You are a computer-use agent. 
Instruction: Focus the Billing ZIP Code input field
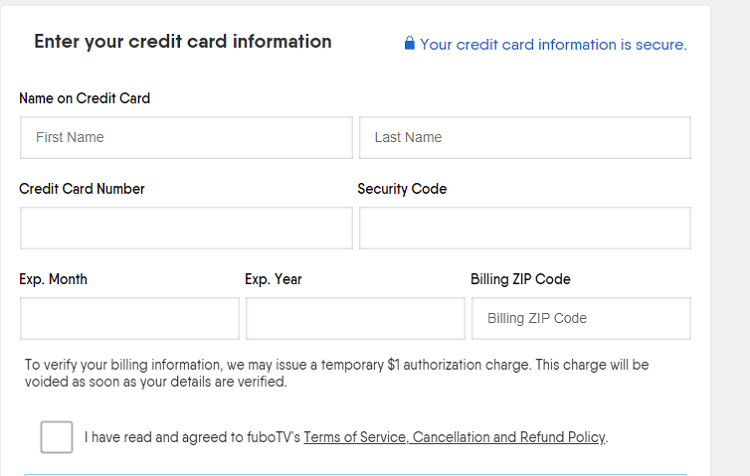tap(581, 319)
